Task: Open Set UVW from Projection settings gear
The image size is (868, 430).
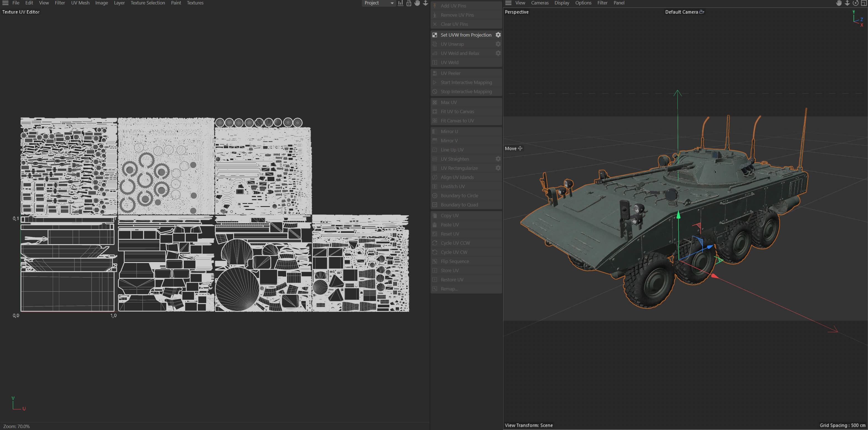Action: [x=498, y=35]
